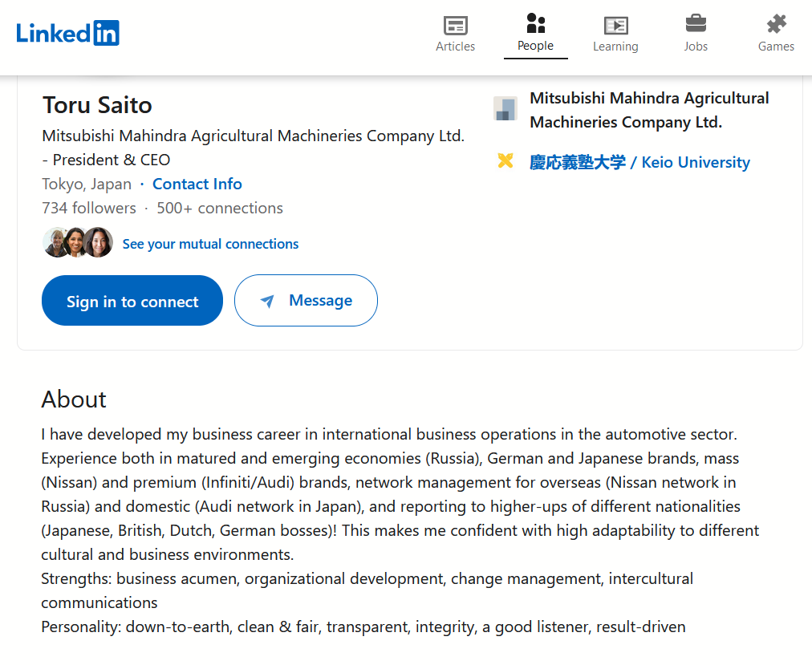Image resolution: width=812 pixels, height=665 pixels.
Task: Open the Learning video icon
Action: click(615, 26)
